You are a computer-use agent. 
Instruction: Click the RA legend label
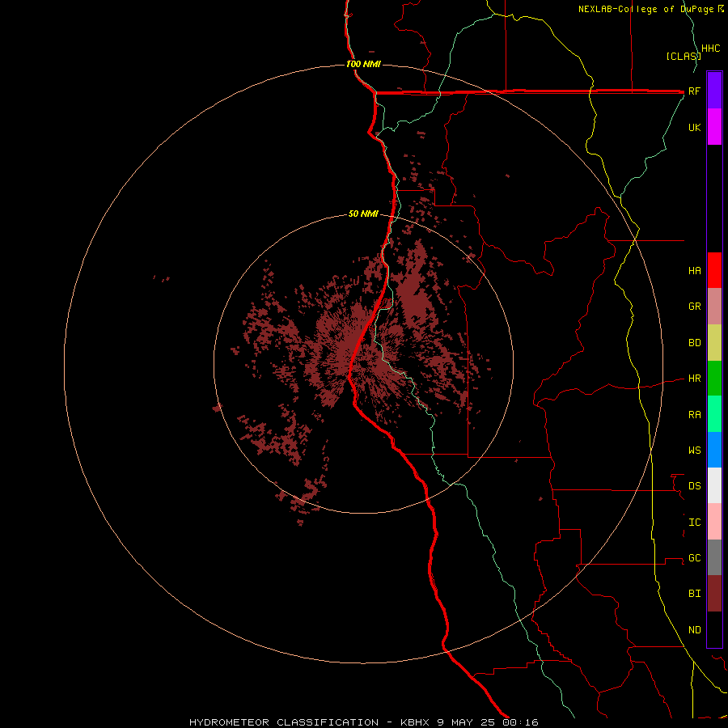tap(694, 414)
